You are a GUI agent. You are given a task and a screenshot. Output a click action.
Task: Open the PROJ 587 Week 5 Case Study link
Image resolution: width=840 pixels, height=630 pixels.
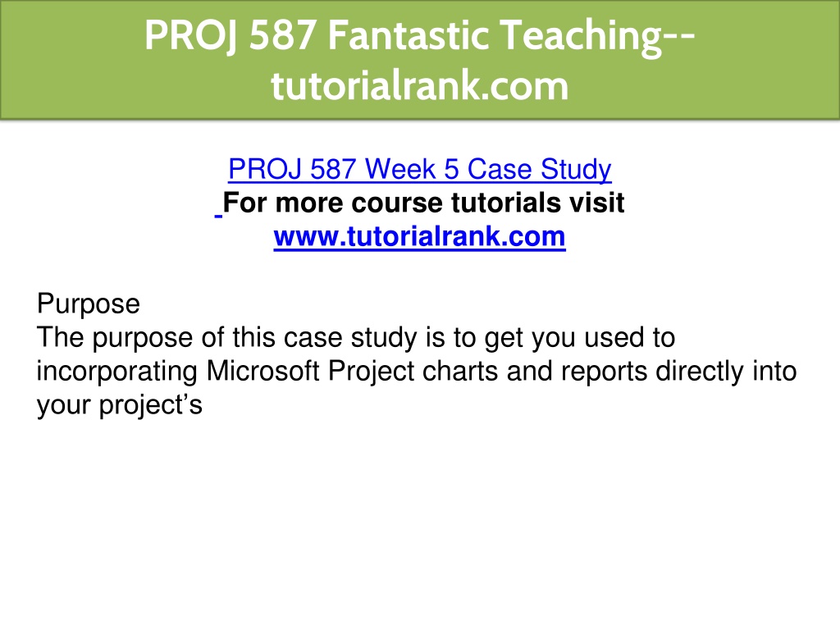(x=419, y=169)
